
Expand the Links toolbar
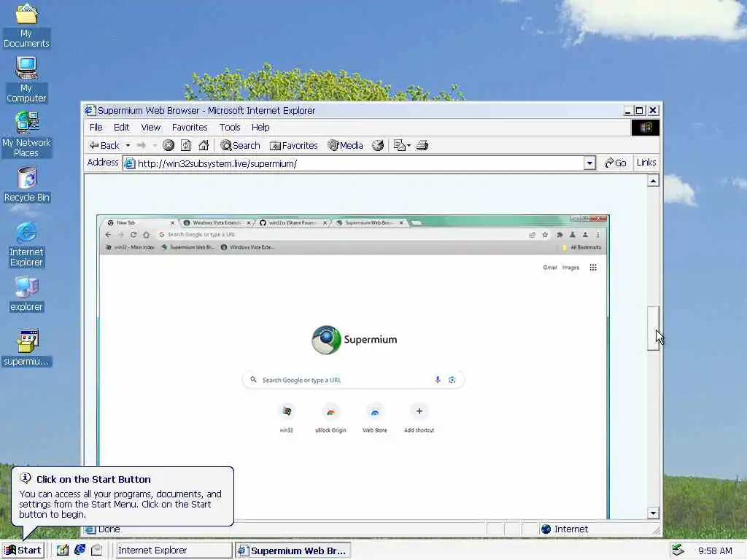(x=646, y=163)
